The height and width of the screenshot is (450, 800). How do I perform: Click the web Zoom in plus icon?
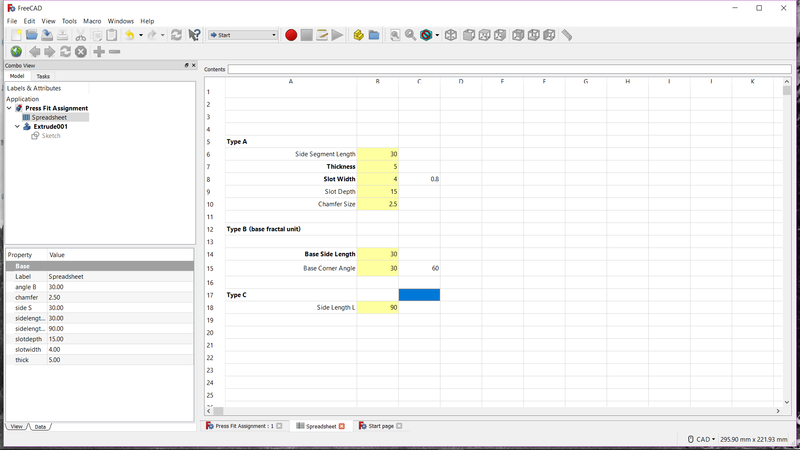pyautogui.click(x=99, y=52)
